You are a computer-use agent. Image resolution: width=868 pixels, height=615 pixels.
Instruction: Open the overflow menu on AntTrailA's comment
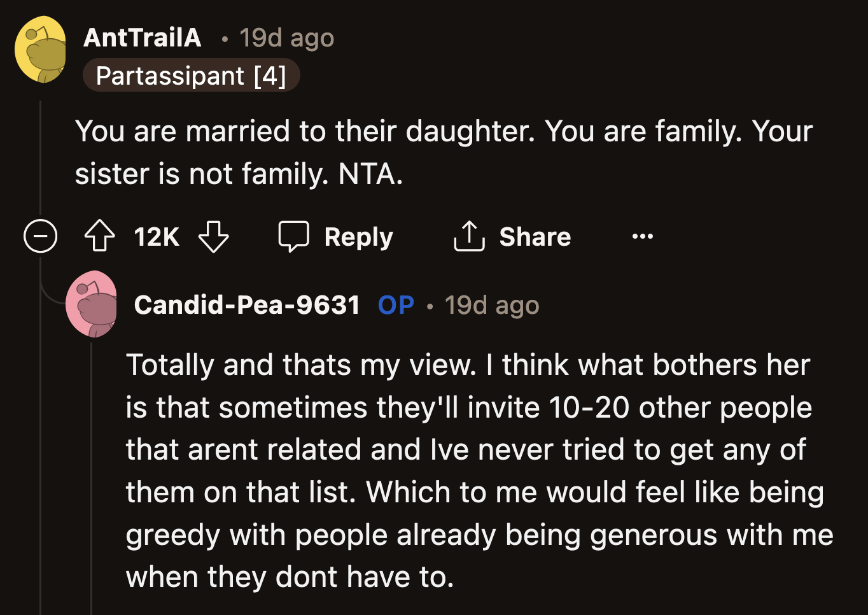(642, 236)
